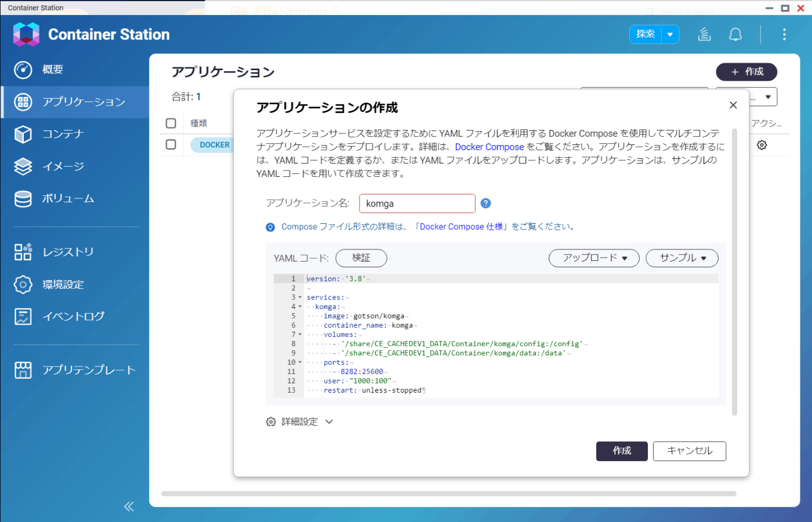
Task: Toggle the select-all checkbox in table header
Action: click(x=171, y=123)
